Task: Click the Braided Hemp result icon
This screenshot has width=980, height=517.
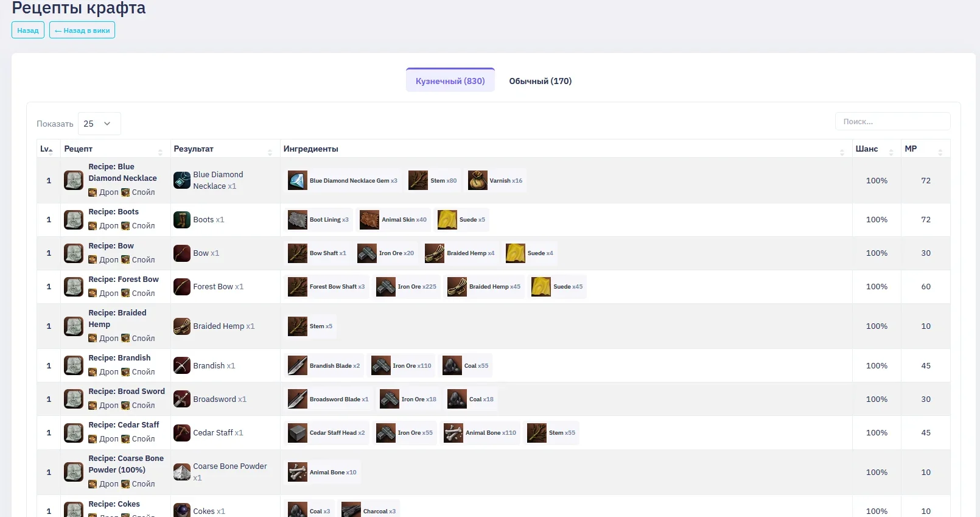Action: (182, 326)
